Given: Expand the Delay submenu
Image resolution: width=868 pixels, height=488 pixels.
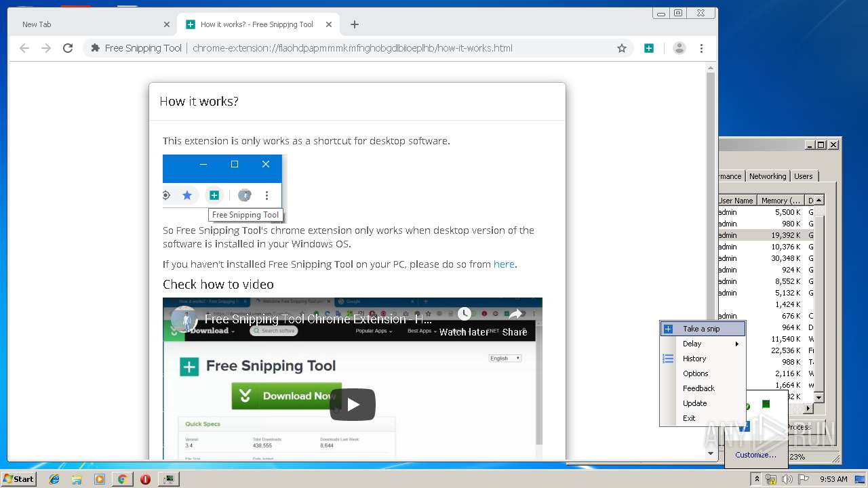Looking at the screenshot, I should point(703,344).
